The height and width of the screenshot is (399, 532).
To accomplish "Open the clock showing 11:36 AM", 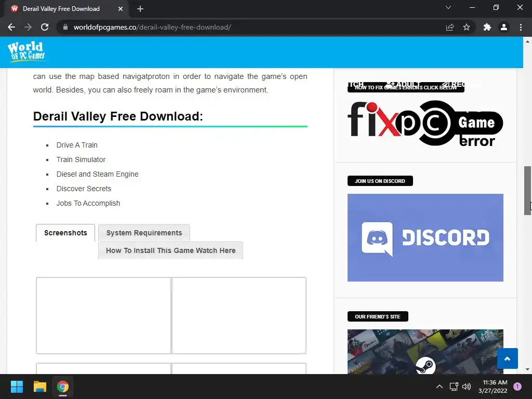I will [493, 387].
